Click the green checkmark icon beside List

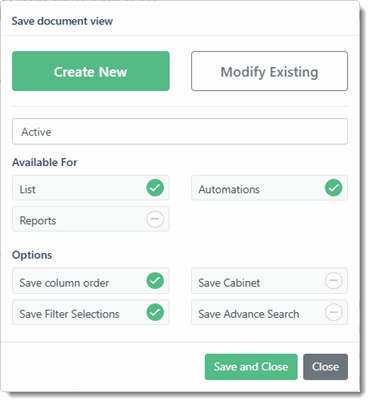point(155,188)
